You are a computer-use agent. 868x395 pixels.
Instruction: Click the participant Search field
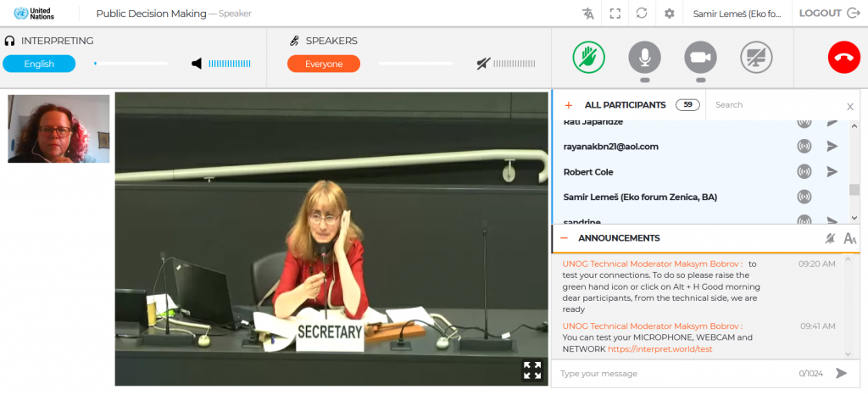click(771, 105)
